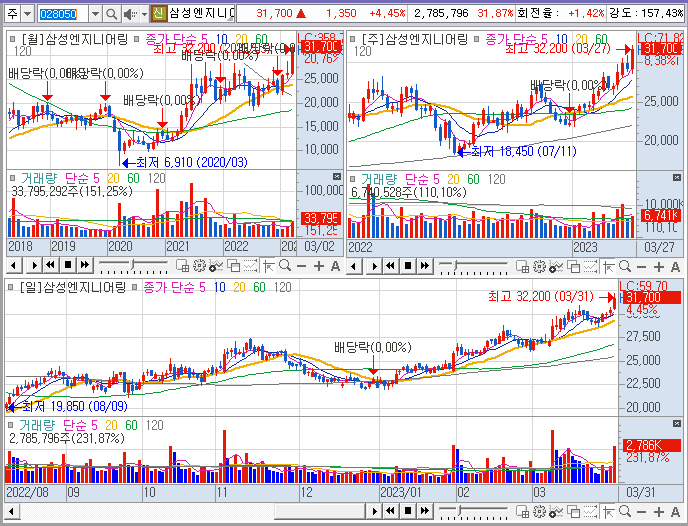Click 최저 19,850 (08/09) label in daily chart
Image resolution: width=688 pixels, height=526 pixels.
click(x=75, y=406)
